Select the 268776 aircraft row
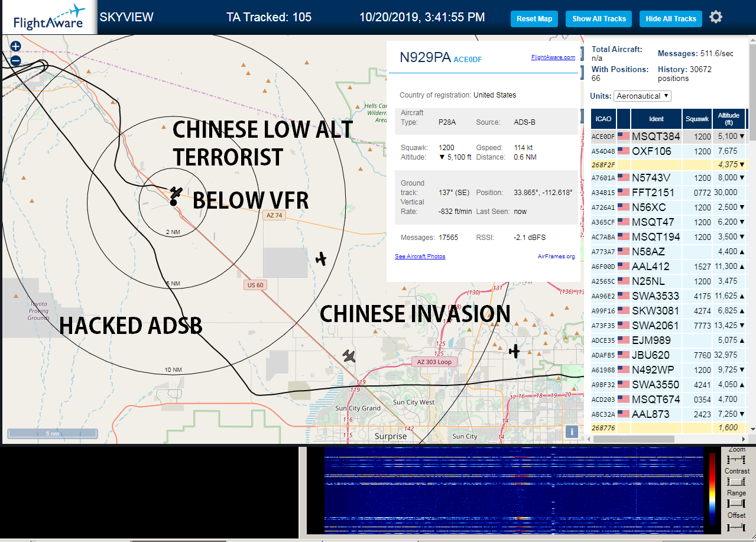This screenshot has width=756, height=542. 669,428
